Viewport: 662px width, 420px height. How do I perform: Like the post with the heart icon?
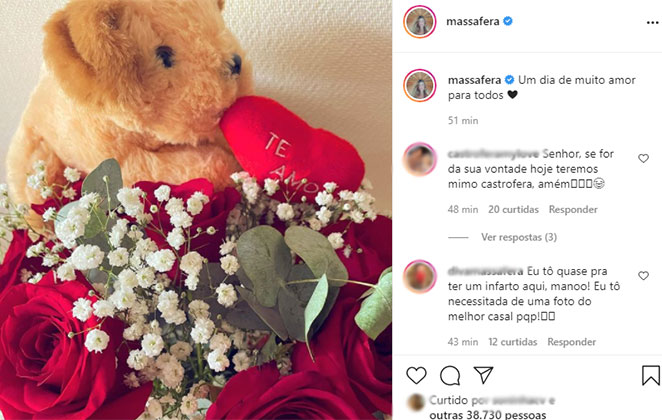tap(416, 375)
